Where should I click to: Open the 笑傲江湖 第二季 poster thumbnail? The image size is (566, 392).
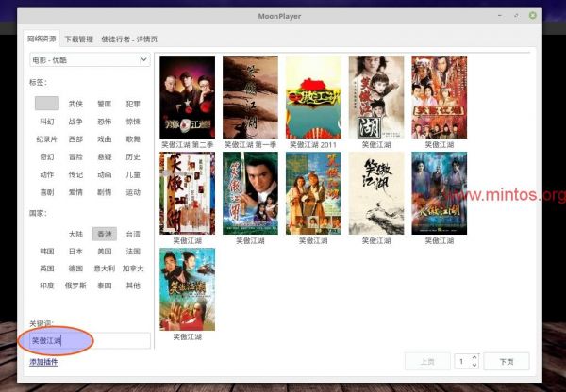(x=187, y=97)
